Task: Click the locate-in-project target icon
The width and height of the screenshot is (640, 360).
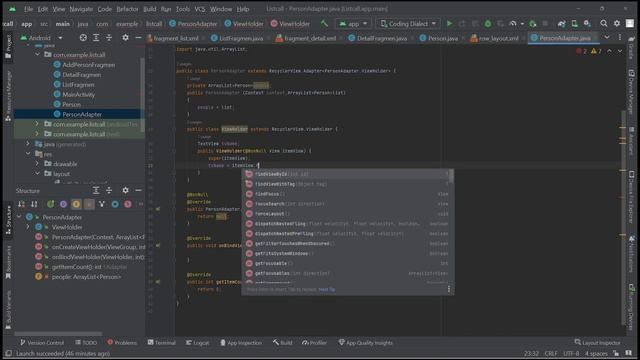Action: [x=83, y=38]
